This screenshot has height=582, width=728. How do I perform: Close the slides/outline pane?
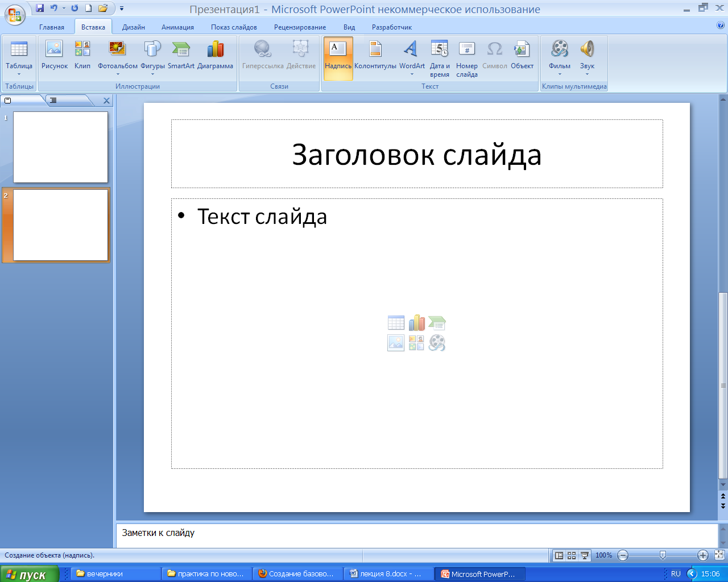106,101
